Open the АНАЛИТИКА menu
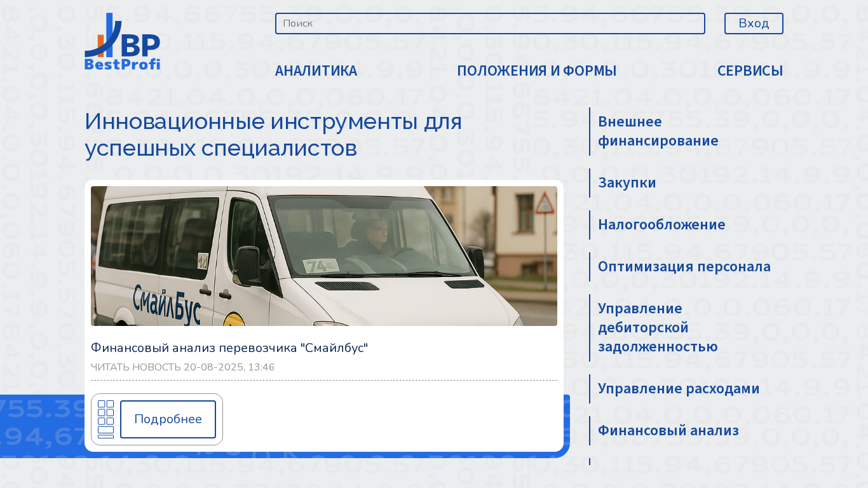Image resolution: width=868 pixels, height=488 pixels. (316, 71)
